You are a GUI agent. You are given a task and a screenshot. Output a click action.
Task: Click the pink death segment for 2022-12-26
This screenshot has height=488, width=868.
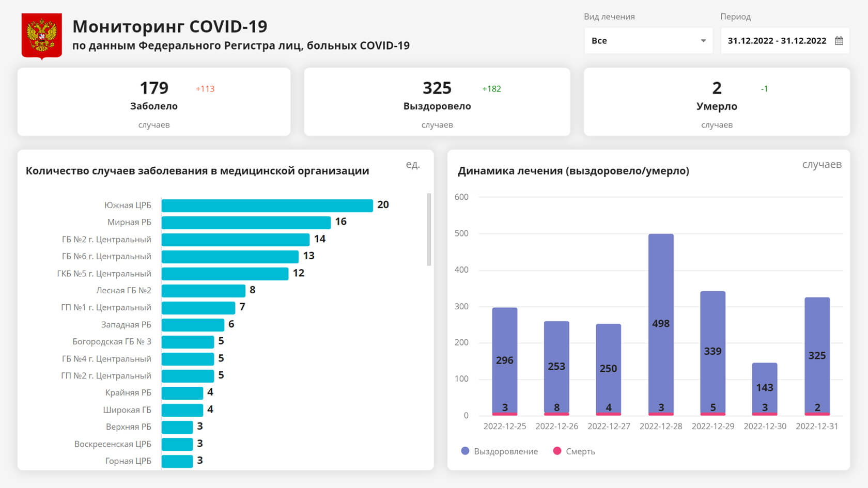coord(556,414)
